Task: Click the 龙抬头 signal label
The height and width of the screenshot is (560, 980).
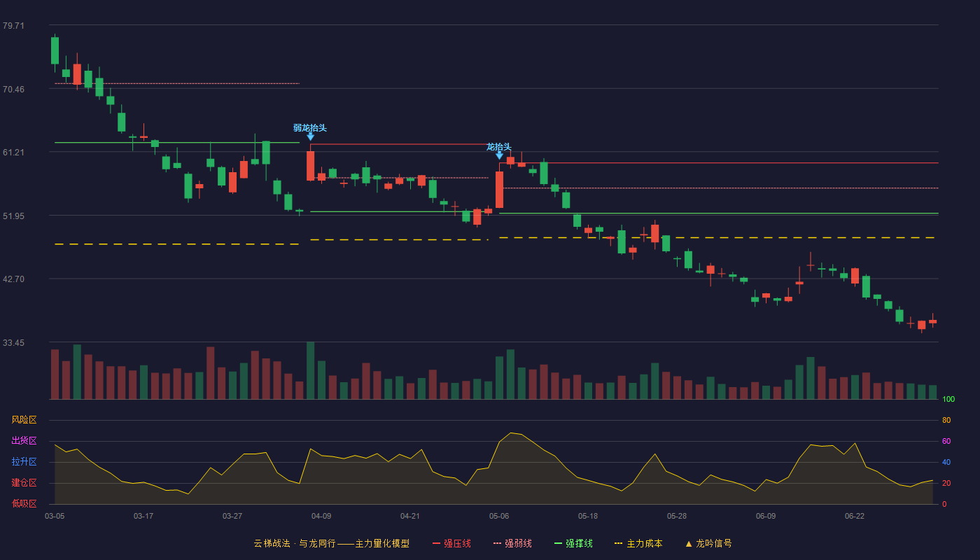Action: click(499, 146)
